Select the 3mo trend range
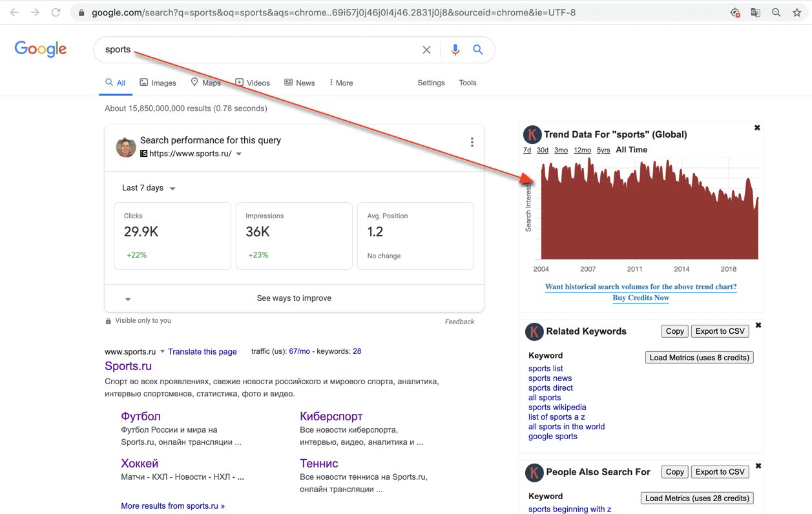The height and width of the screenshot is (514, 812). pyautogui.click(x=561, y=150)
